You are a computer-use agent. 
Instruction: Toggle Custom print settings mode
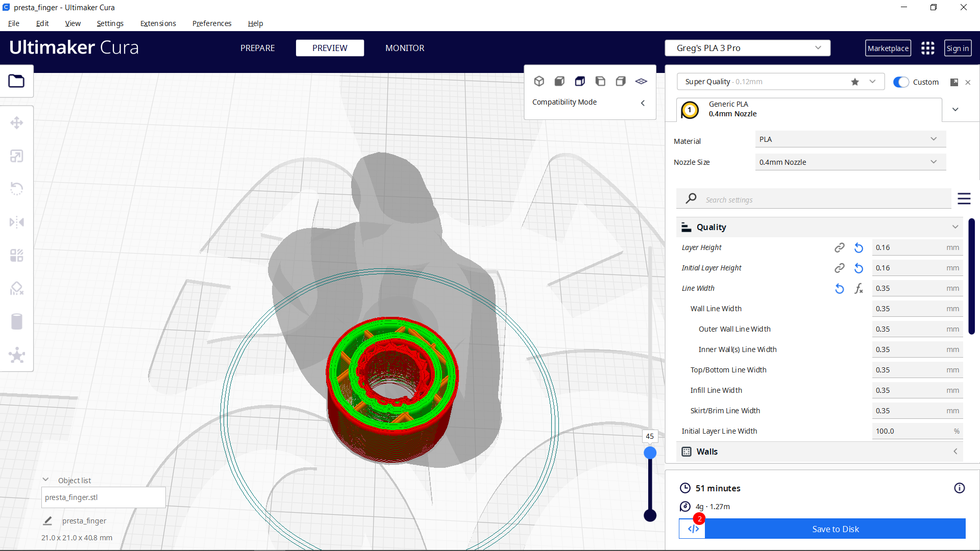901,82
